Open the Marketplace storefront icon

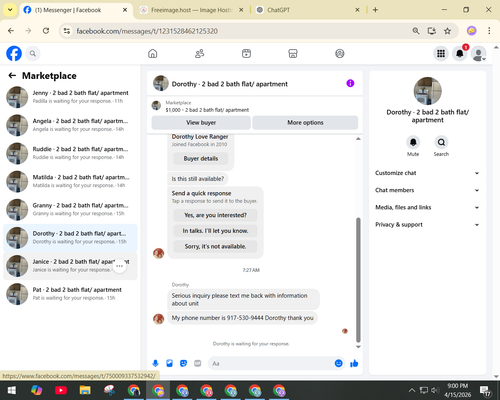(293, 53)
